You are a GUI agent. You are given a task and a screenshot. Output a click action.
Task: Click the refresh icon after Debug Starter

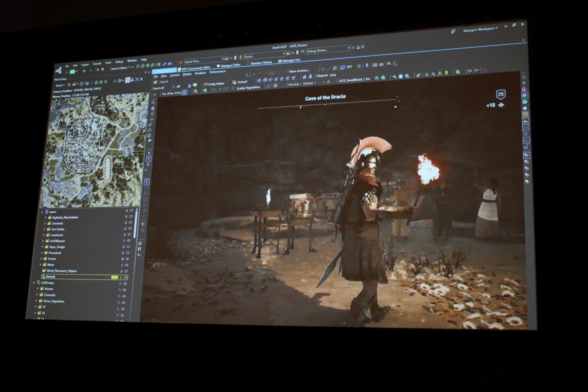point(362,47)
